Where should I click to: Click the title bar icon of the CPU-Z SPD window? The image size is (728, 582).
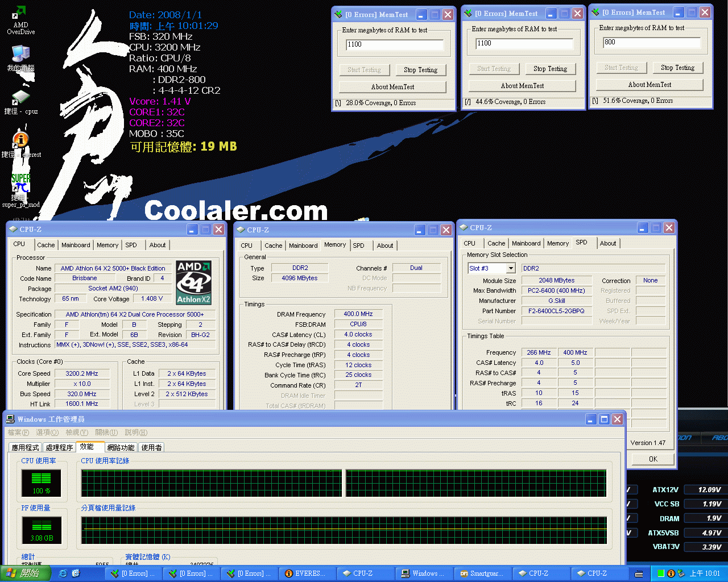[x=464, y=228]
